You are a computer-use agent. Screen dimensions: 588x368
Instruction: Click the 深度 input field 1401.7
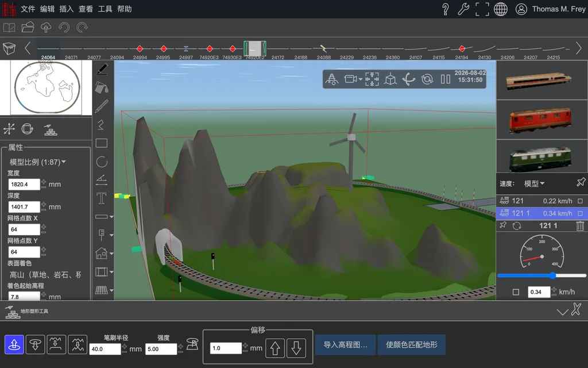(x=24, y=207)
